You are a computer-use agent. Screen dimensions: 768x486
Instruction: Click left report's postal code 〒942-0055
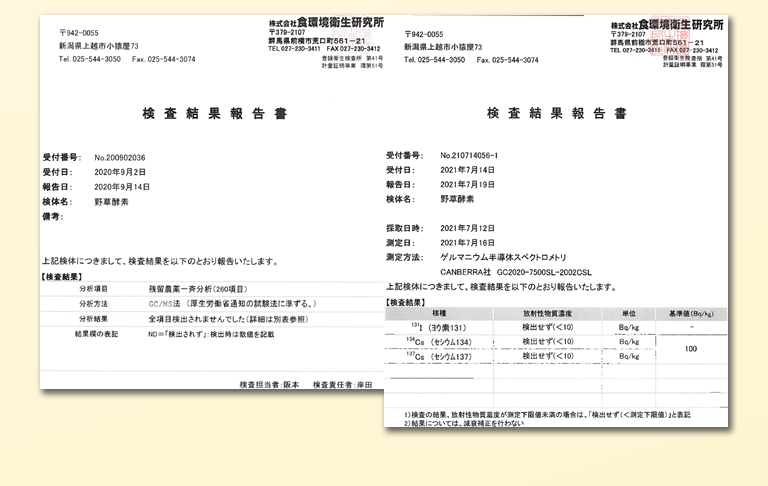coord(79,33)
